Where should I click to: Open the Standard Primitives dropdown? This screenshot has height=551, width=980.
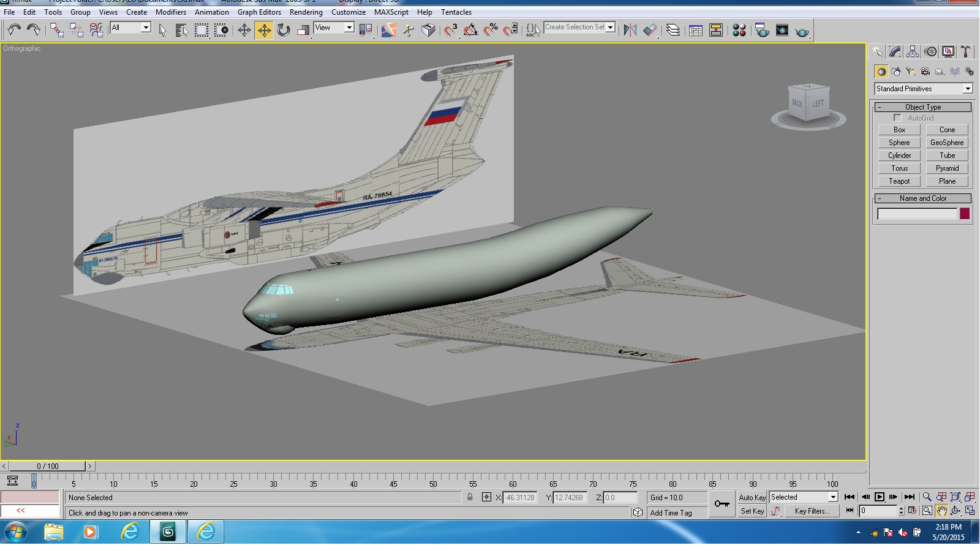[x=924, y=89]
